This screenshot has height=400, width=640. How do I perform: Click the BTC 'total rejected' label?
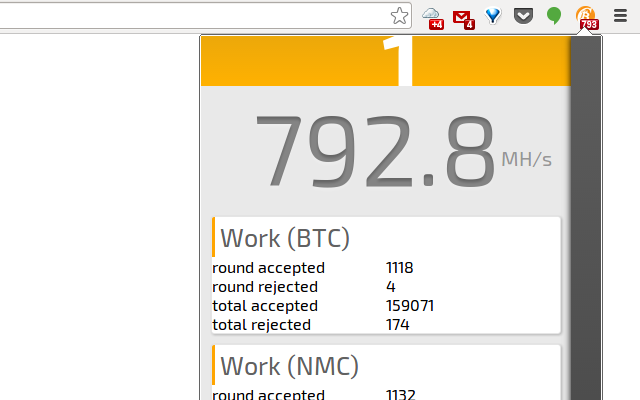(262, 325)
